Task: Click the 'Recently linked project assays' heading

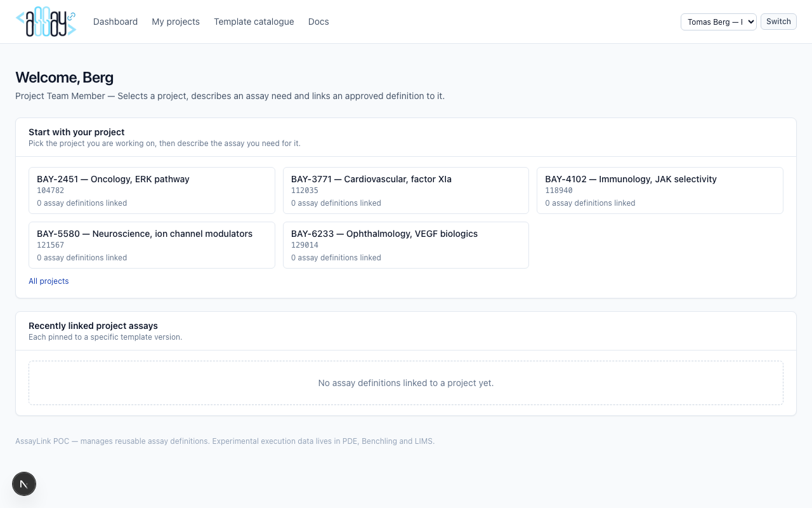Action: point(93,326)
